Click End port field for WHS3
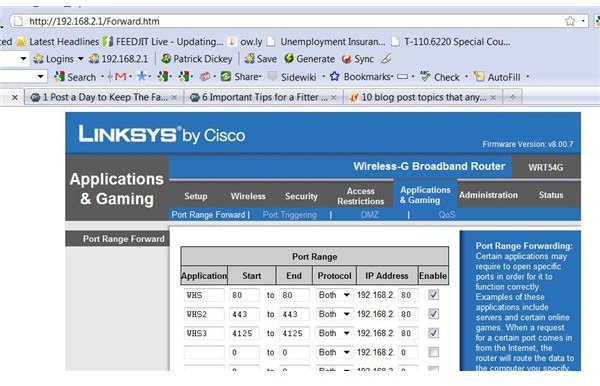The image size is (600, 386). click(294, 333)
